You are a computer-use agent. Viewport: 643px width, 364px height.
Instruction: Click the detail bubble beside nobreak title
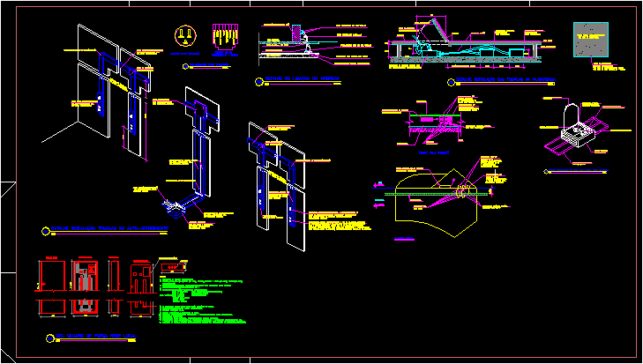pyautogui.click(x=259, y=82)
